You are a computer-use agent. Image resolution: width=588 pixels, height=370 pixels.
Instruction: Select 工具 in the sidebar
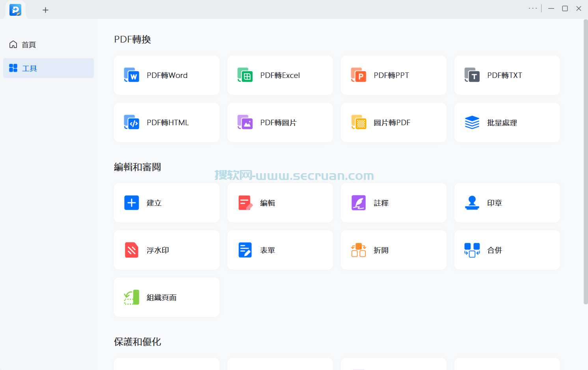coord(48,68)
